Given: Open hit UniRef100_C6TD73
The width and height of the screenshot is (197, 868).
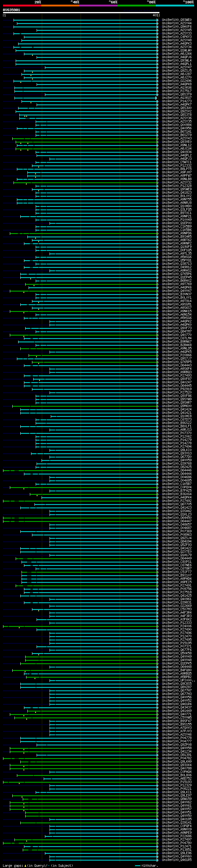Looking at the screenshot, I should coord(177,419).
